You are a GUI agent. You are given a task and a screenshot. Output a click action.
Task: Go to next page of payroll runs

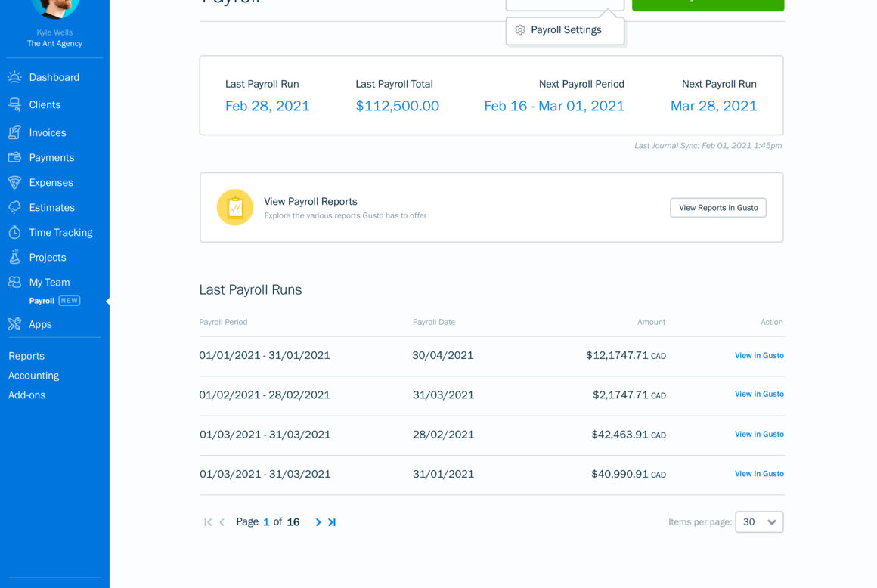point(318,522)
